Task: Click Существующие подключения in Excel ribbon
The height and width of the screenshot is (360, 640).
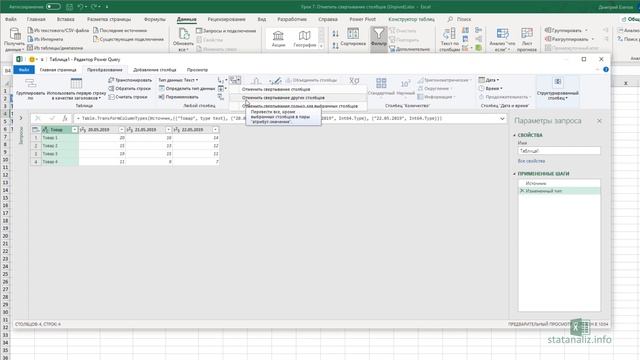Action: pos(128,39)
